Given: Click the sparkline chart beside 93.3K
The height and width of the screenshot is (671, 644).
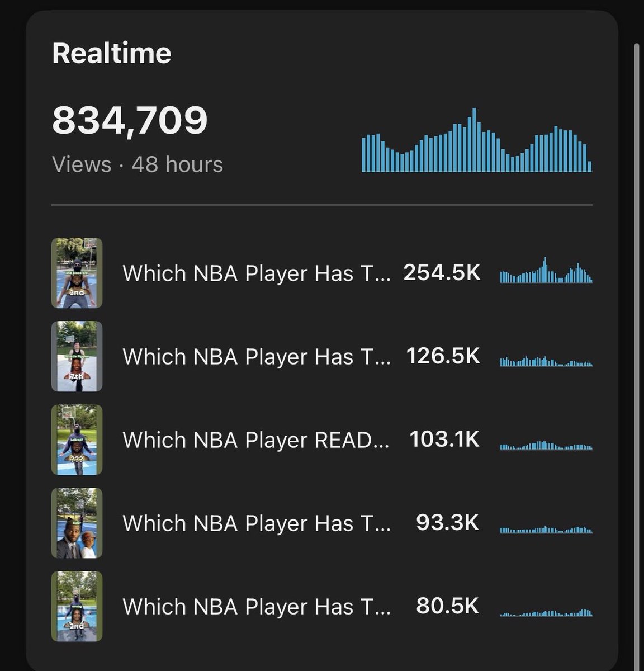Looking at the screenshot, I should (x=546, y=530).
